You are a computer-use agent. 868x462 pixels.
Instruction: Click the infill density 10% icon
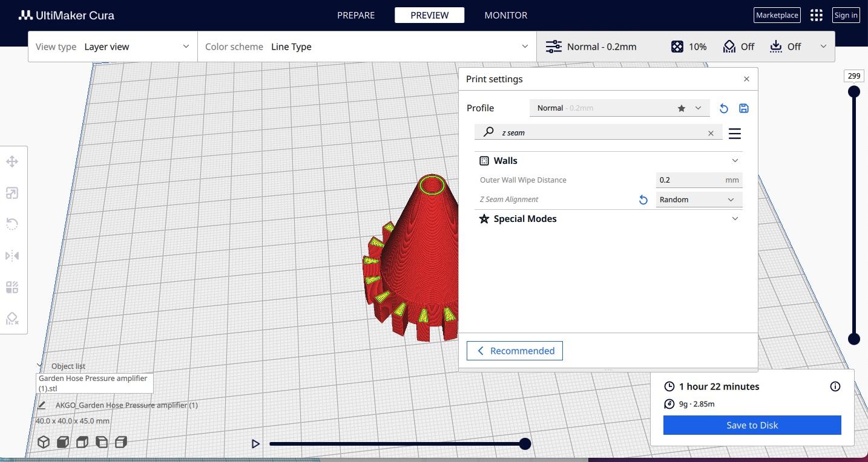[x=677, y=47]
